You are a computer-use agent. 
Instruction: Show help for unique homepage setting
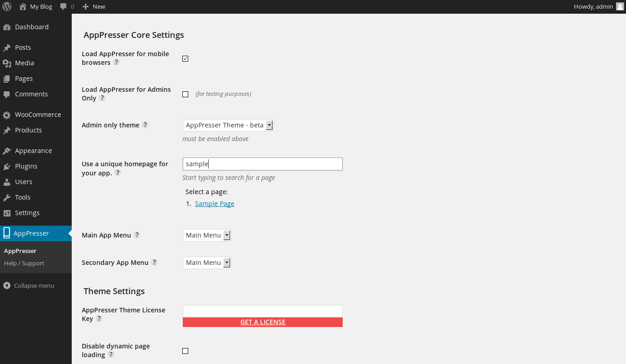pos(117,173)
